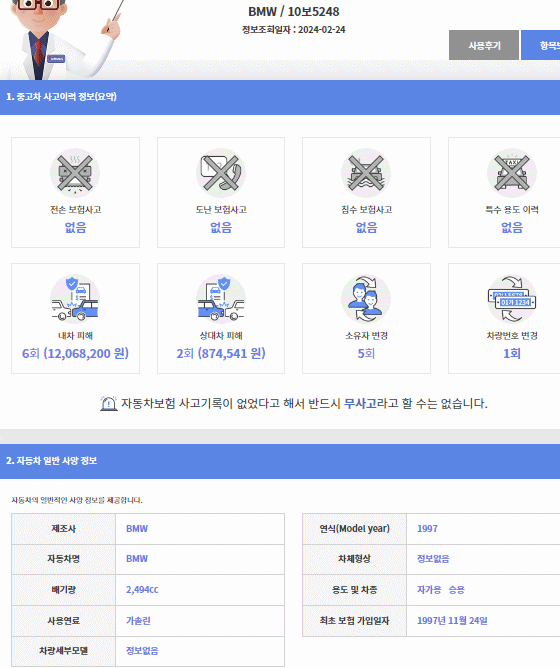
Task: Click the 1997년 11월 24일 insurance date
Action: coord(452,621)
